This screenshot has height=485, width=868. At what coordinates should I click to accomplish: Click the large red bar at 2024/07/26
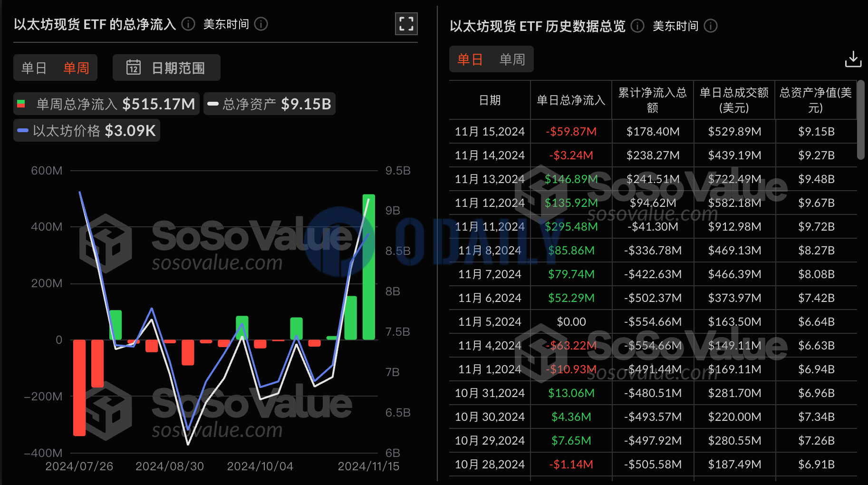pos(79,388)
